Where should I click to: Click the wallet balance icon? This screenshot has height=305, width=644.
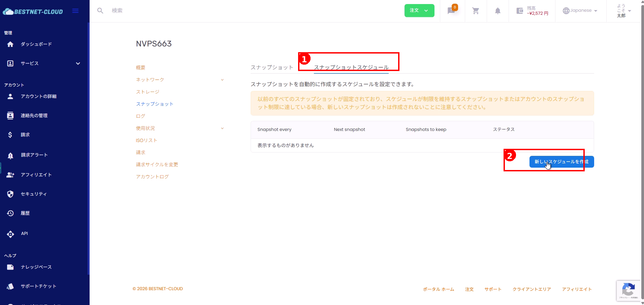[x=520, y=11]
